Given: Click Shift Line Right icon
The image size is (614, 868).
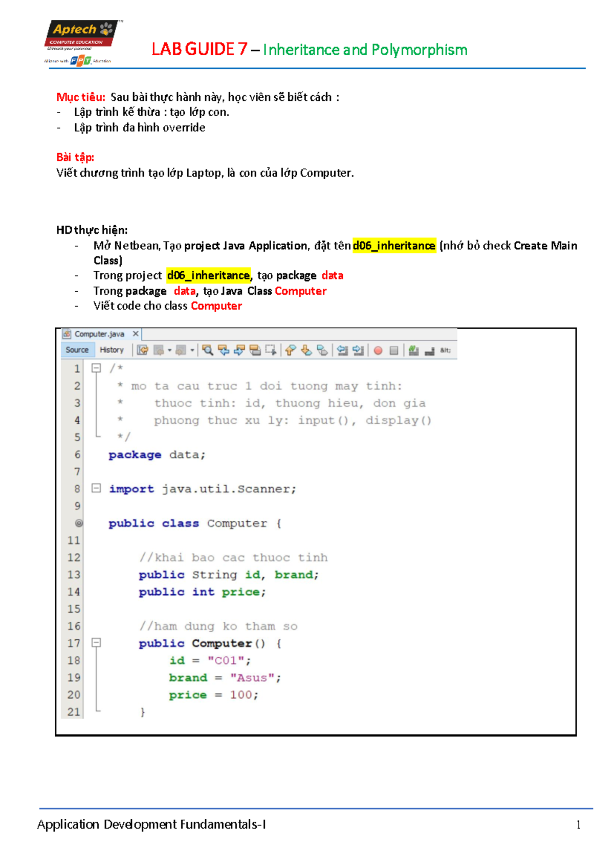Looking at the screenshot, I should click(x=358, y=350).
